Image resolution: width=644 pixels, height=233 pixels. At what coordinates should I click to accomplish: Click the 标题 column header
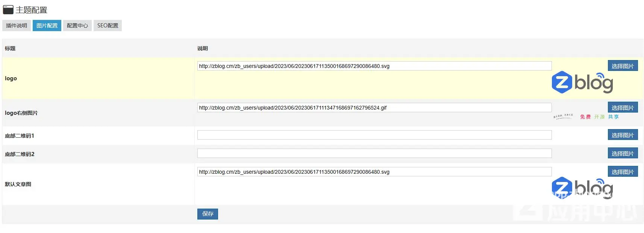click(10, 48)
